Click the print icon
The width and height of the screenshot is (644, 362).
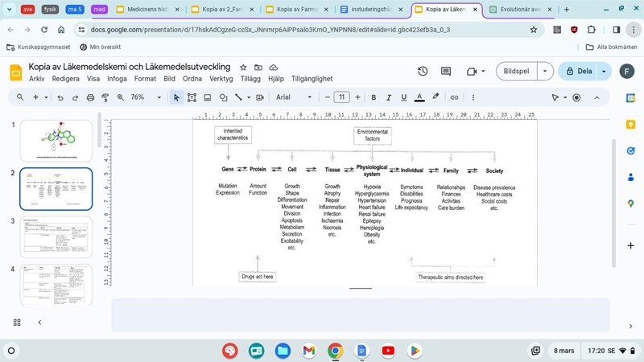[x=90, y=97]
